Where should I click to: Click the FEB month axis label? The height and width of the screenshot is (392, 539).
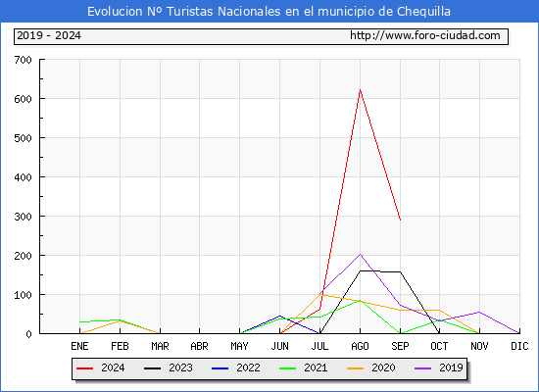pyautogui.click(x=120, y=346)
